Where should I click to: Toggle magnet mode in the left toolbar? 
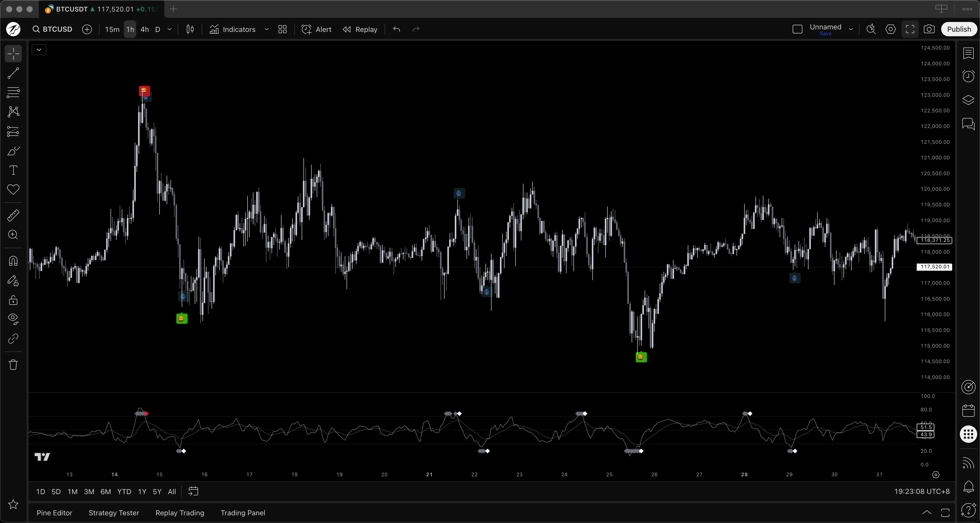click(13, 261)
